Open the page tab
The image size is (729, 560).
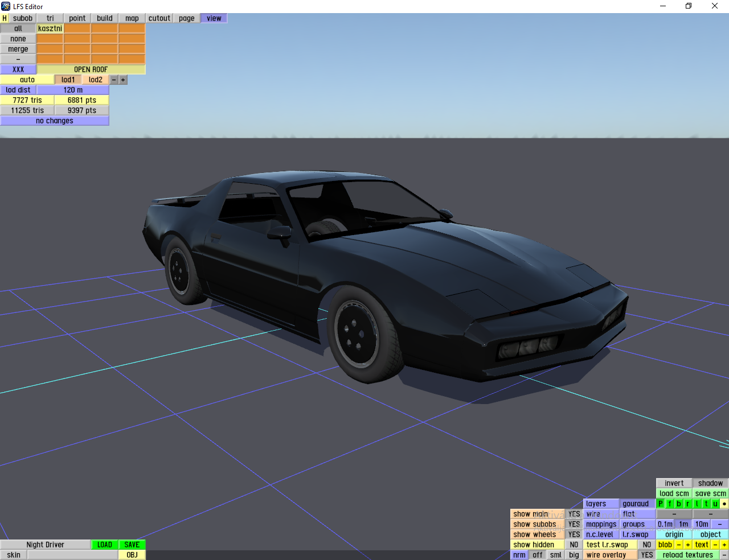pos(187,18)
